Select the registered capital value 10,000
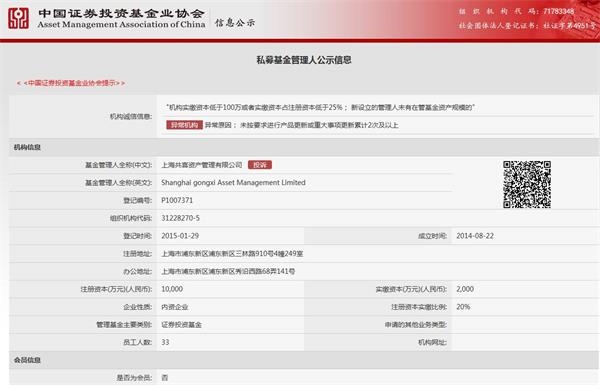 [x=172, y=289]
